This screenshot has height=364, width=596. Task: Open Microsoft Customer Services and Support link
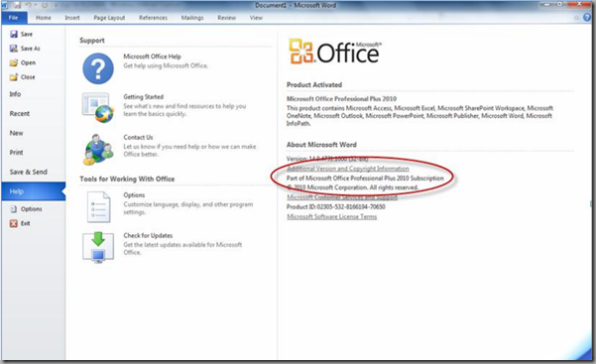pos(342,197)
